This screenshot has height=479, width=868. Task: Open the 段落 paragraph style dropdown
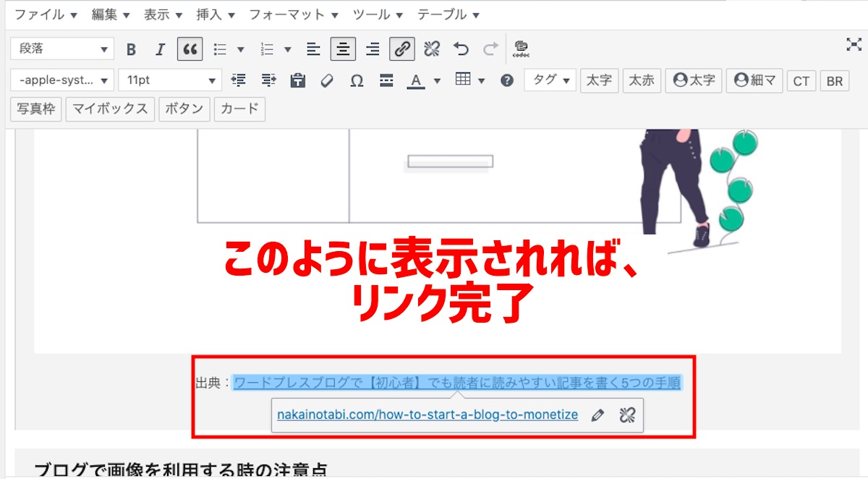coord(61,48)
